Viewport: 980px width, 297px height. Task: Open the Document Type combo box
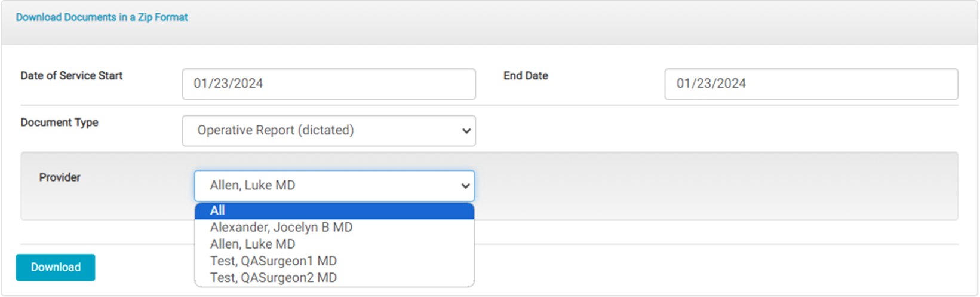(x=328, y=130)
